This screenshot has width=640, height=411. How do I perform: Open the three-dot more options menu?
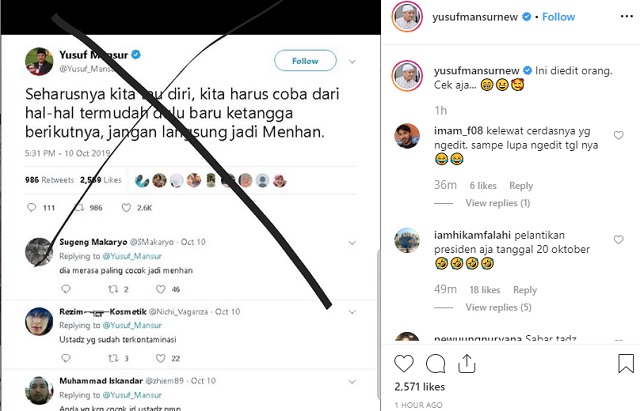627,16
